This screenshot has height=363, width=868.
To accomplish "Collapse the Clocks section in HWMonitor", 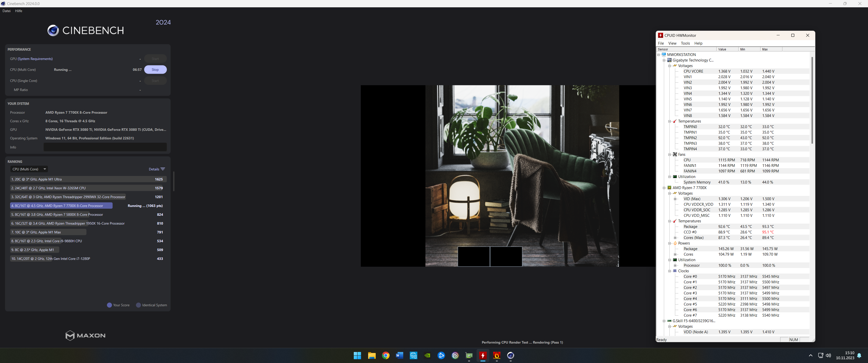I will coord(669,271).
